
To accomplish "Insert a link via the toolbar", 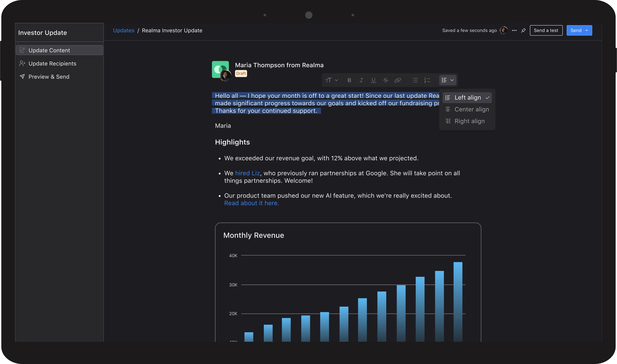I will (398, 80).
